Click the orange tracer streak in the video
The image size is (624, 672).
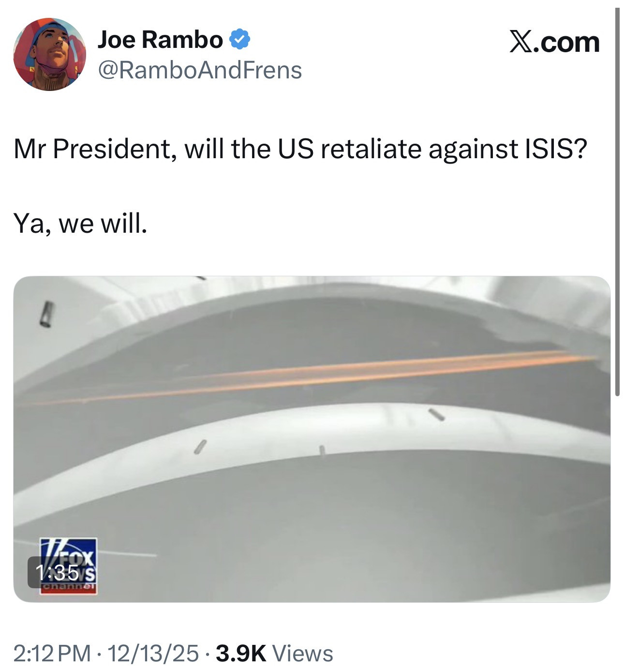[x=310, y=377]
